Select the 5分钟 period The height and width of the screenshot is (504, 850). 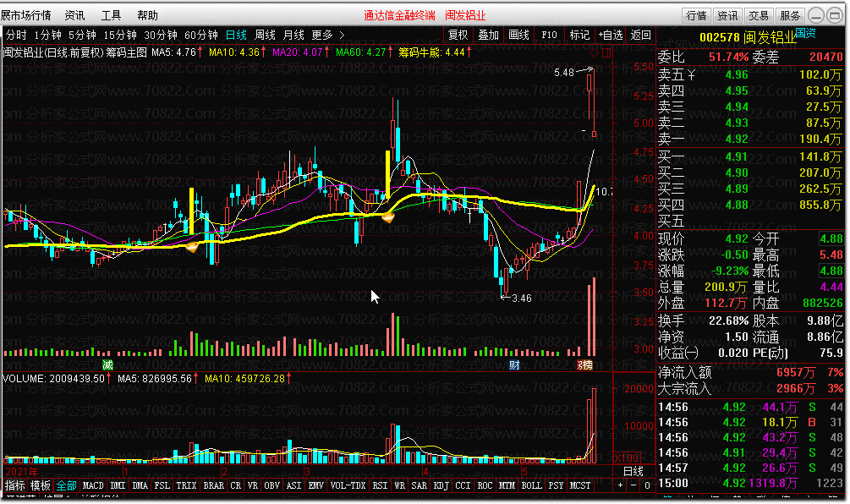coord(82,36)
